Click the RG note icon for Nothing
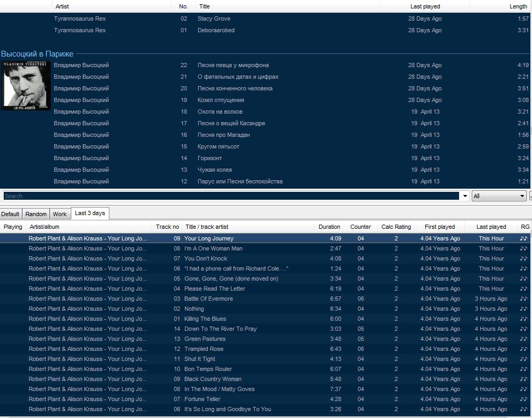The image size is (532, 418). click(524, 309)
